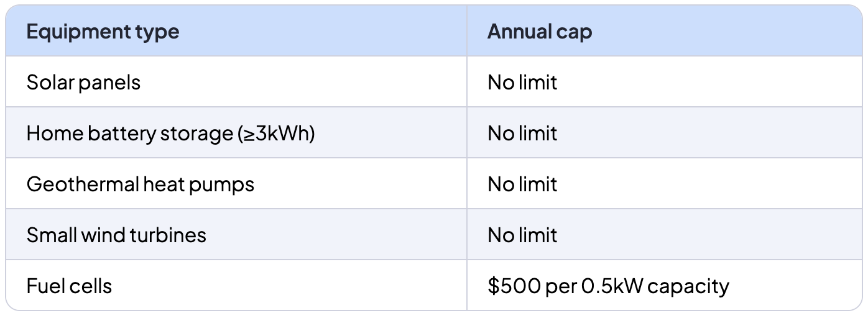Click the "Equipment type" column header
The width and height of the screenshot is (868, 313).
(103, 32)
